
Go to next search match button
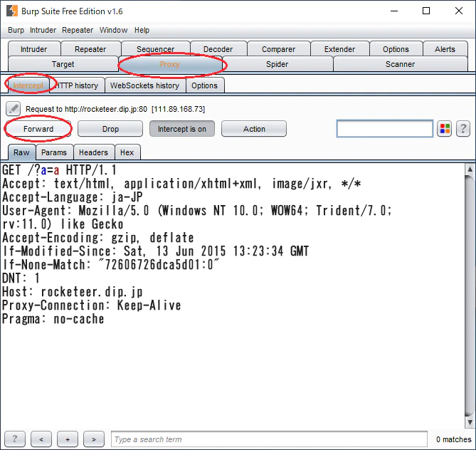(x=94, y=439)
